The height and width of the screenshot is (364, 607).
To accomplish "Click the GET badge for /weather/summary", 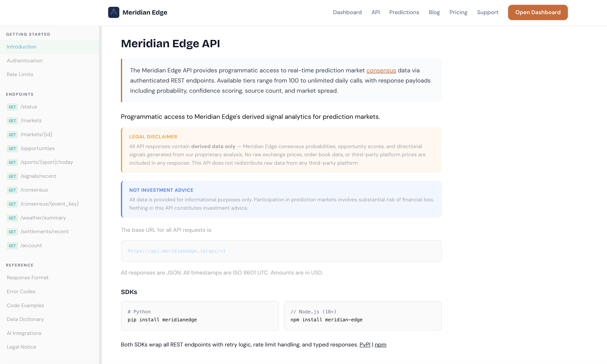I will click(12, 218).
